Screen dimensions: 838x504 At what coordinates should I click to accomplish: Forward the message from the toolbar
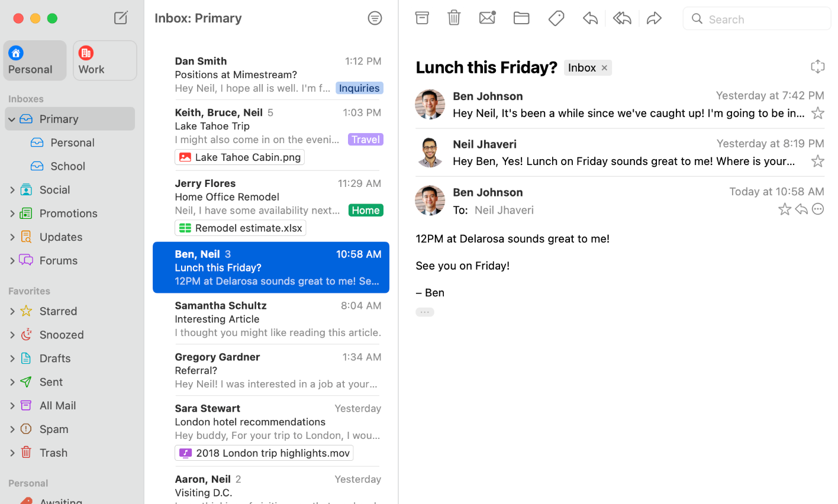pyautogui.click(x=654, y=18)
